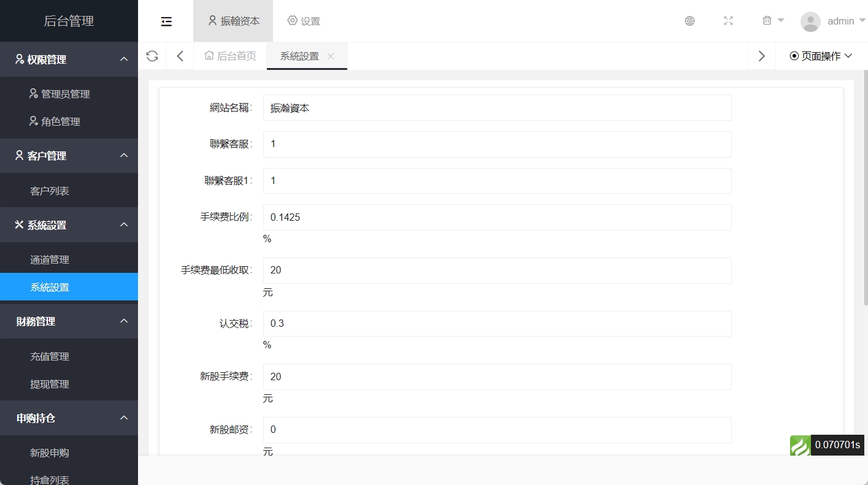Viewport: 868px width, 485px height.
Task: Click the 认交税 input with 0.3
Action: (497, 324)
